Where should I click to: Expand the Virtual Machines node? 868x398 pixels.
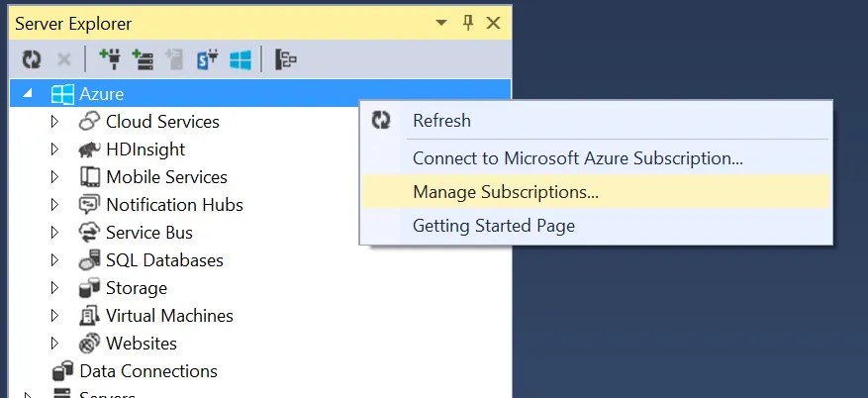coord(54,315)
